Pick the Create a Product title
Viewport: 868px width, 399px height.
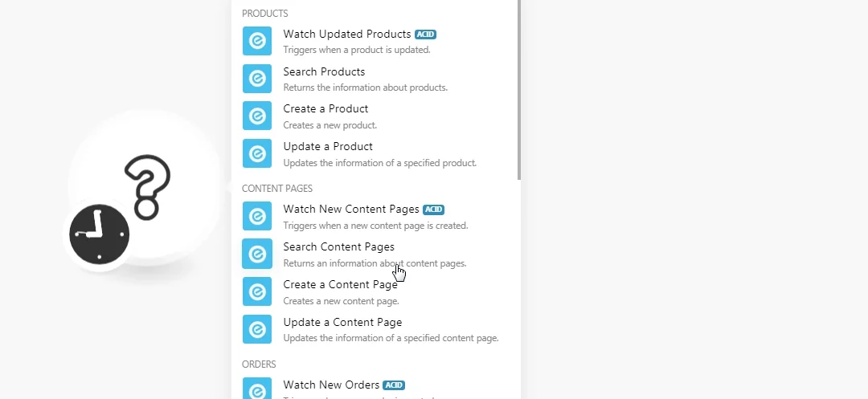pyautogui.click(x=325, y=109)
